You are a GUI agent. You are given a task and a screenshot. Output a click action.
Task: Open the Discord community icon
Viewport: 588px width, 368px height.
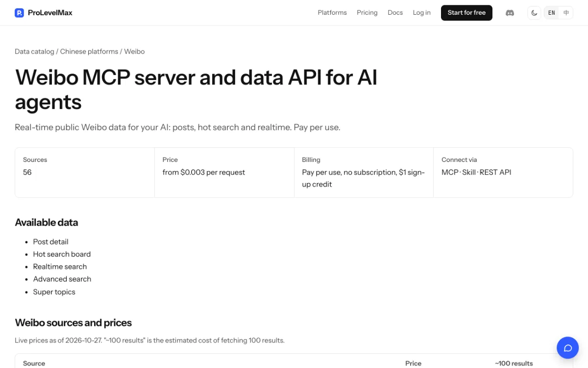coord(510,13)
